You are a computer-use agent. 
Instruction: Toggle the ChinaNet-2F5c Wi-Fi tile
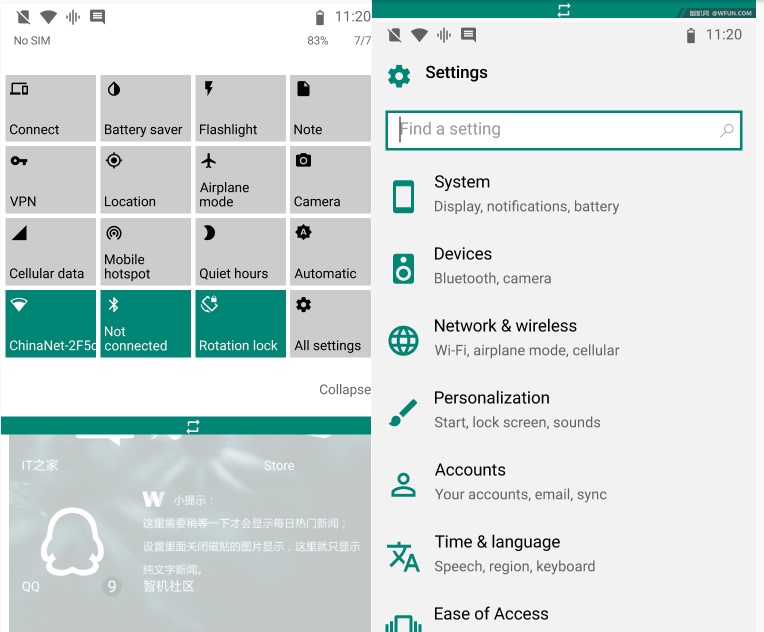coord(51,323)
